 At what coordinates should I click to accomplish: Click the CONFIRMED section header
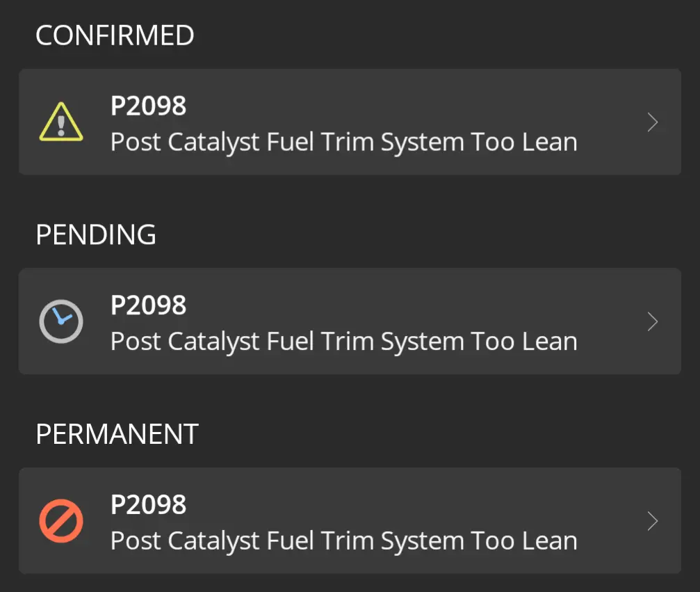pyautogui.click(x=115, y=35)
